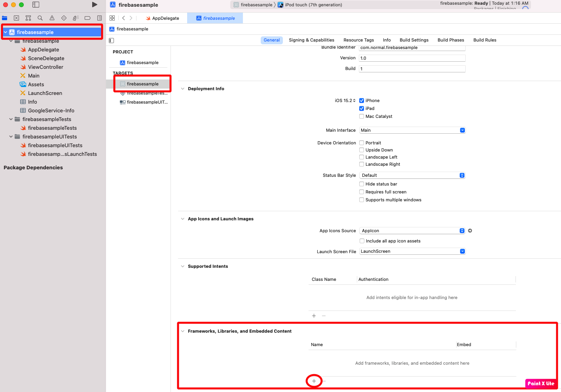Open the Main Interface dropdown
Image resolution: width=561 pixels, height=392 pixels.
coord(412,130)
